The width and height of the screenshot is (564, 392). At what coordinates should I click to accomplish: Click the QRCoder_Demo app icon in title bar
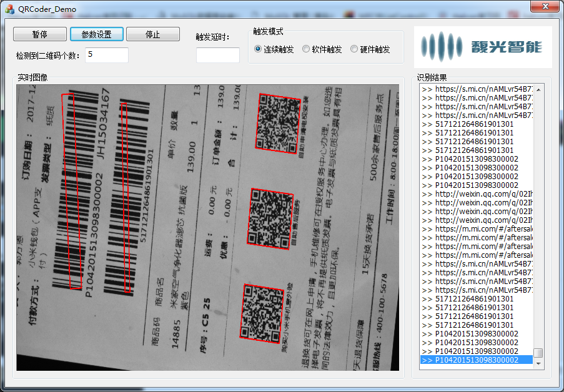tap(10, 9)
